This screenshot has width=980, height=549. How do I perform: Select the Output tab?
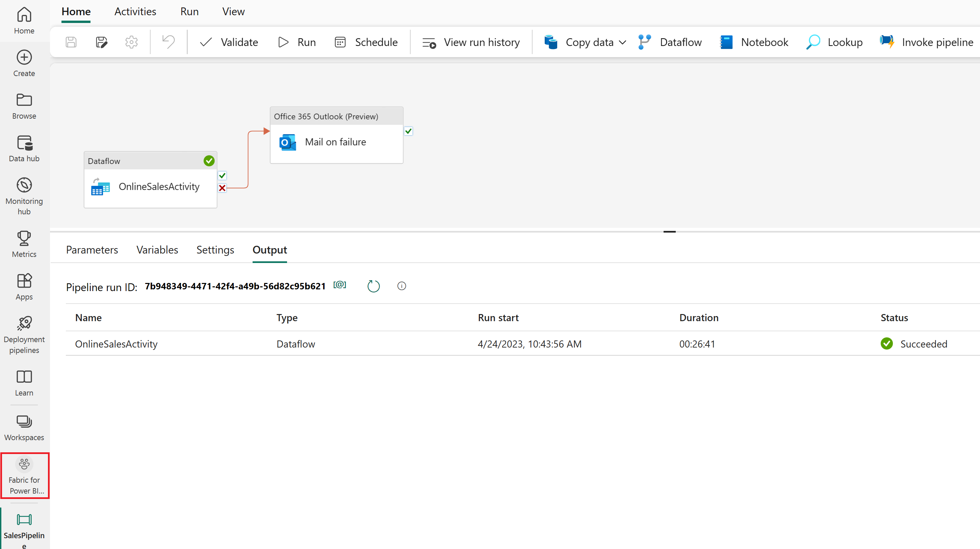(270, 250)
